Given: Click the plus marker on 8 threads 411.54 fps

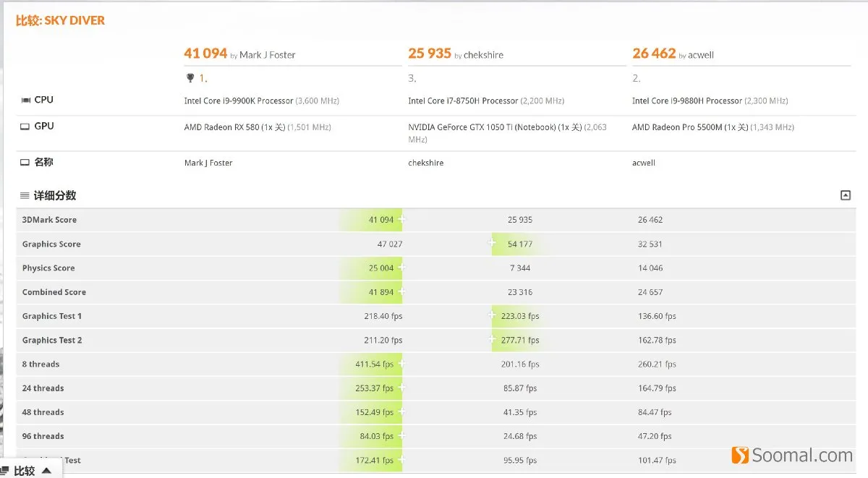Looking at the screenshot, I should (x=401, y=364).
